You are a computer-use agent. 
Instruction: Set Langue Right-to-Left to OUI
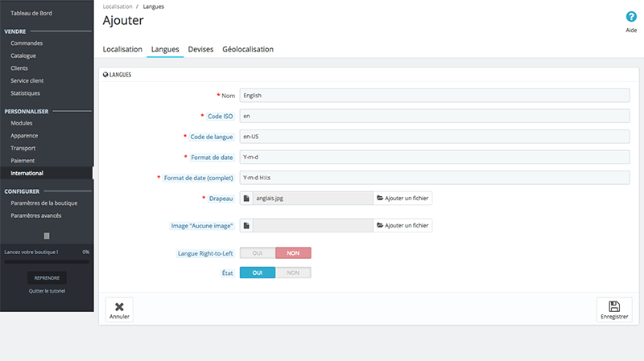tap(258, 253)
